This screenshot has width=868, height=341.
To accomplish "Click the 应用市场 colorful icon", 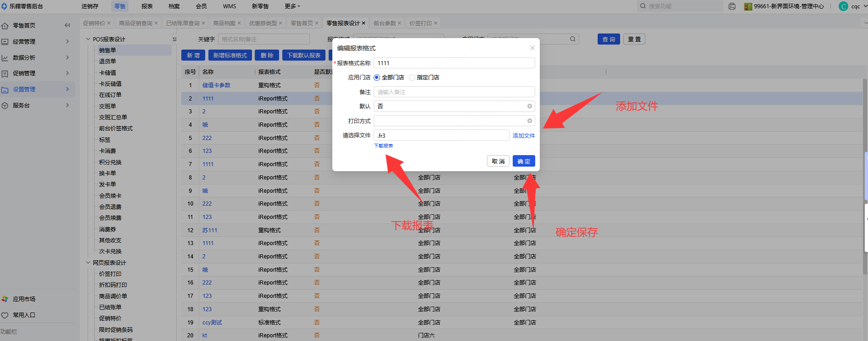I will [x=5, y=299].
